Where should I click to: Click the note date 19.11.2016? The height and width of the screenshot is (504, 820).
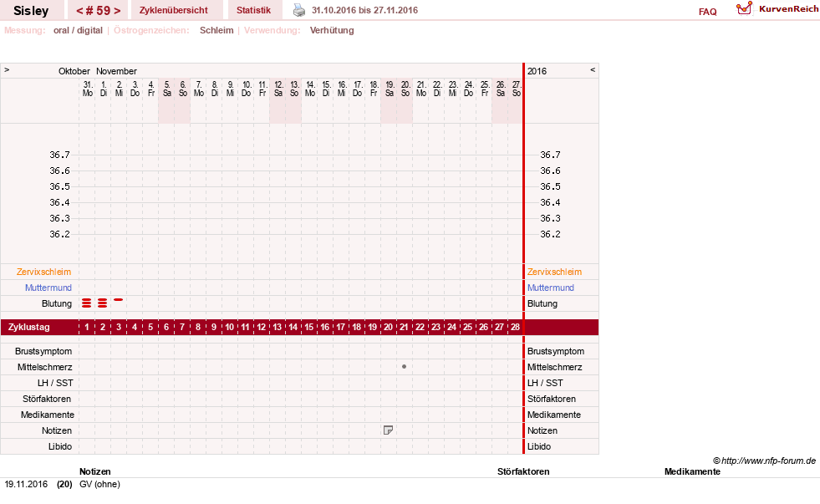(26, 484)
